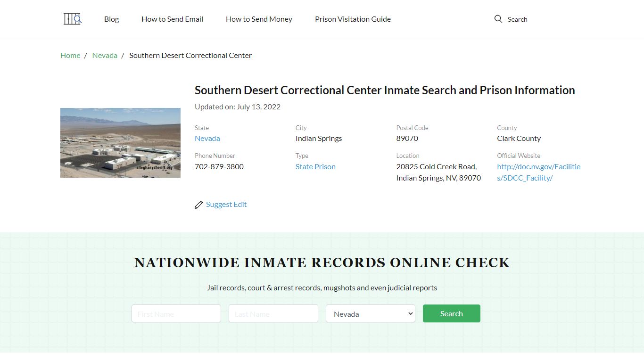Focus the First Name input field
644x362 pixels.
click(x=176, y=313)
